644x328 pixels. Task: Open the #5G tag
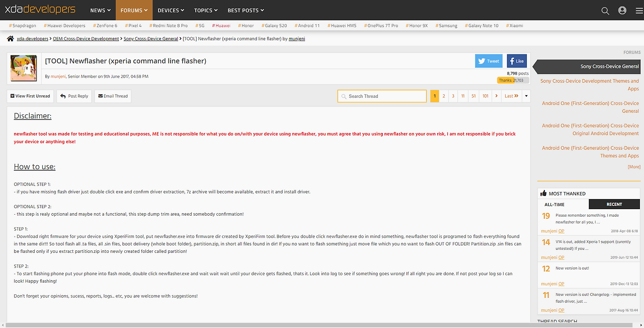pyautogui.click(x=200, y=26)
